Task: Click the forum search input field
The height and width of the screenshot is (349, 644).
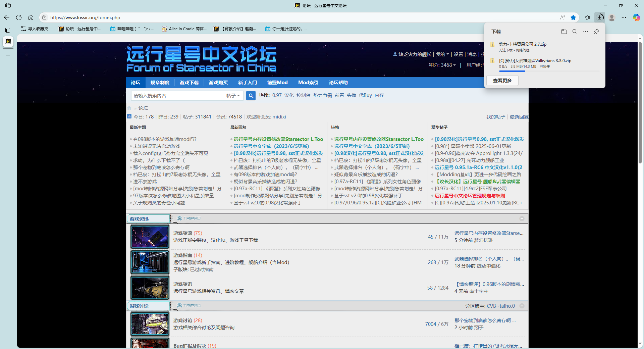Action: [177, 96]
